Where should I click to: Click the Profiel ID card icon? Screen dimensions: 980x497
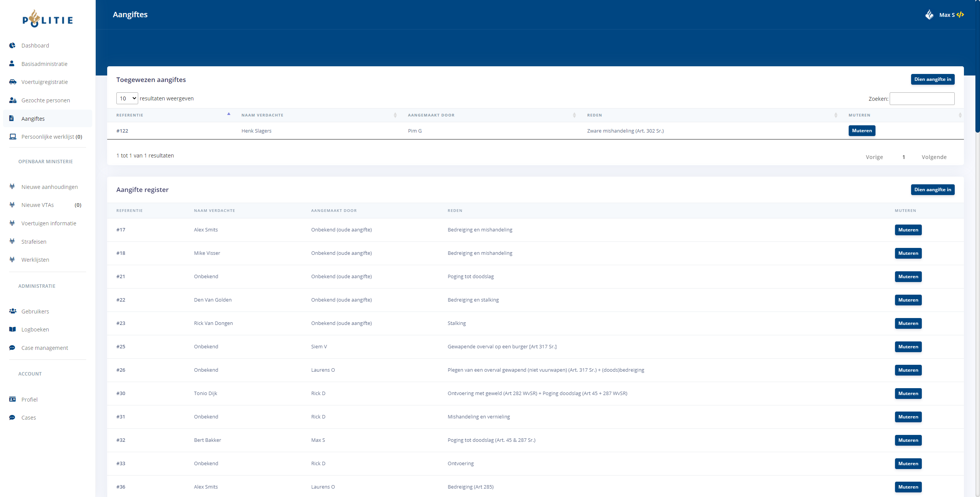click(x=13, y=399)
